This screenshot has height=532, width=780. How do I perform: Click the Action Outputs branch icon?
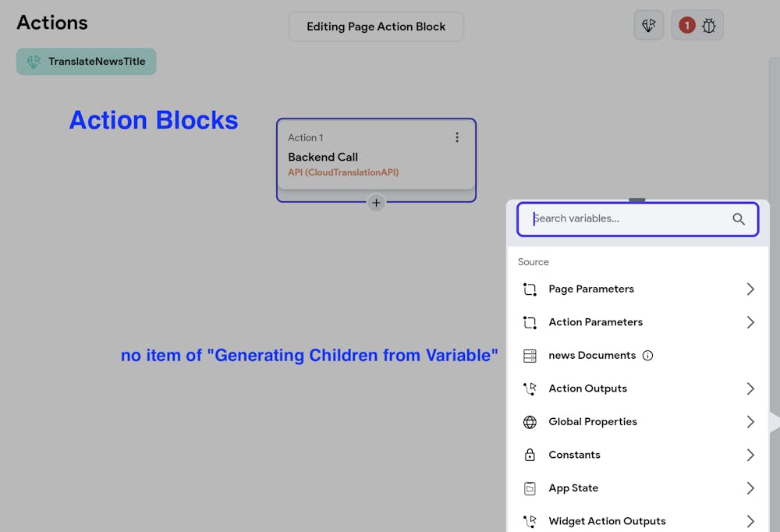[x=530, y=388]
